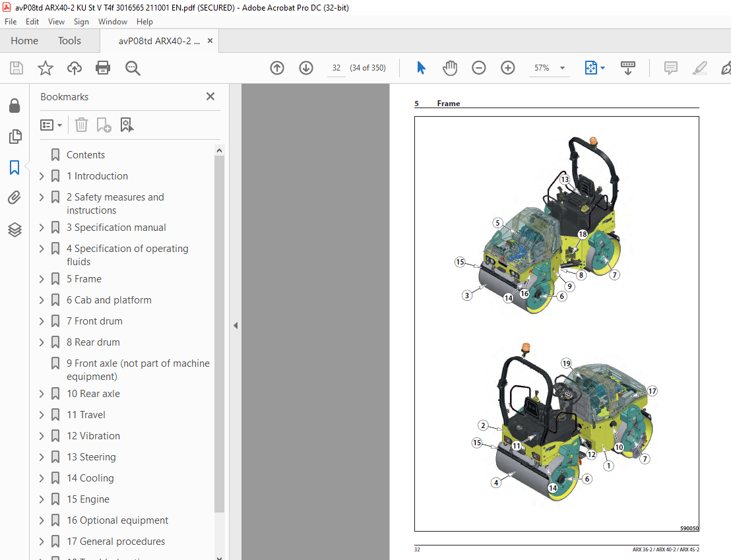Click the scrolling mode keyboard icon
Image resolution: width=731 pixels, height=560 pixels.
click(628, 68)
